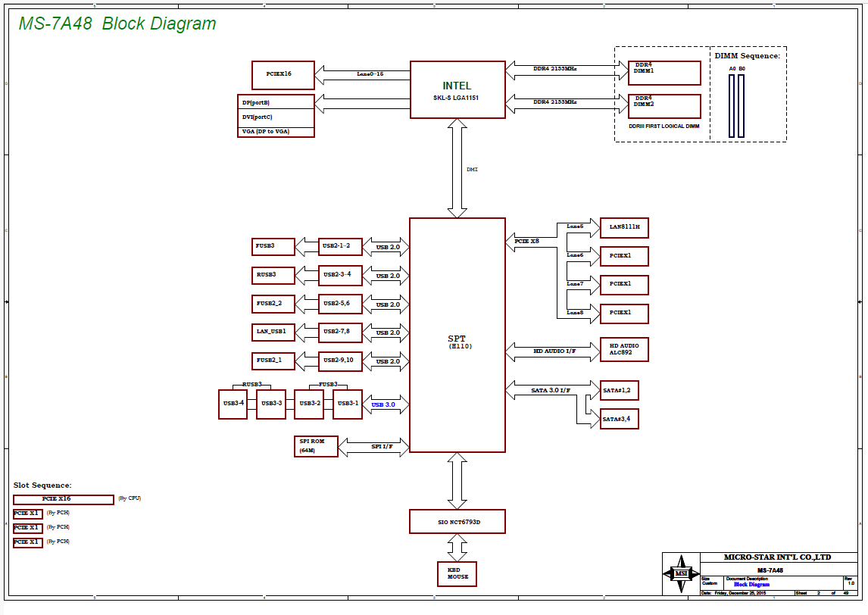The height and width of the screenshot is (615, 868).
Task: Click the Lane6 label
Action: point(575,255)
